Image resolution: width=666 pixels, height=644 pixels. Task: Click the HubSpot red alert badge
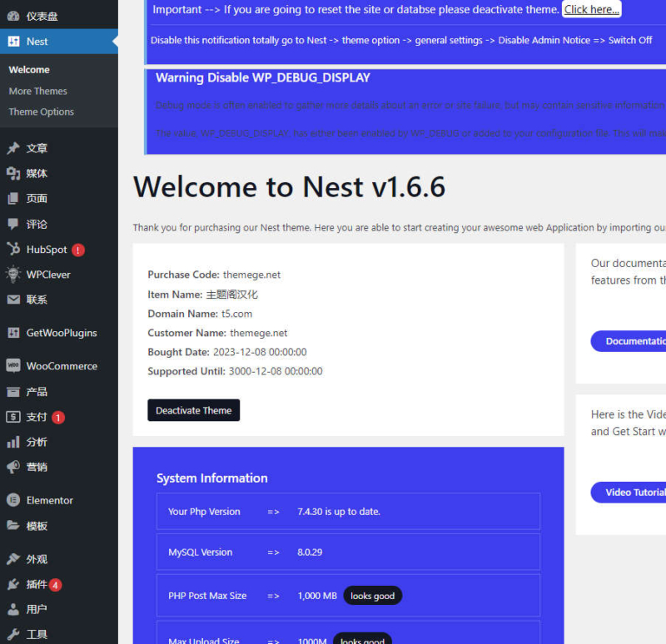tap(78, 250)
